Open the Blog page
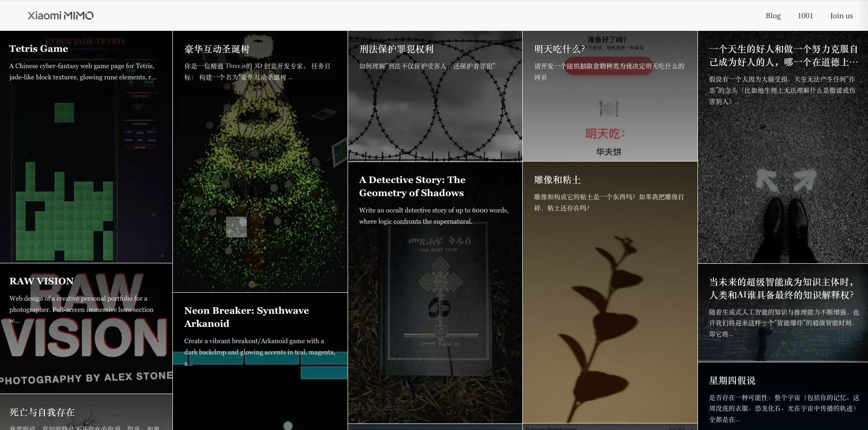This screenshot has height=430, width=868. click(x=773, y=15)
